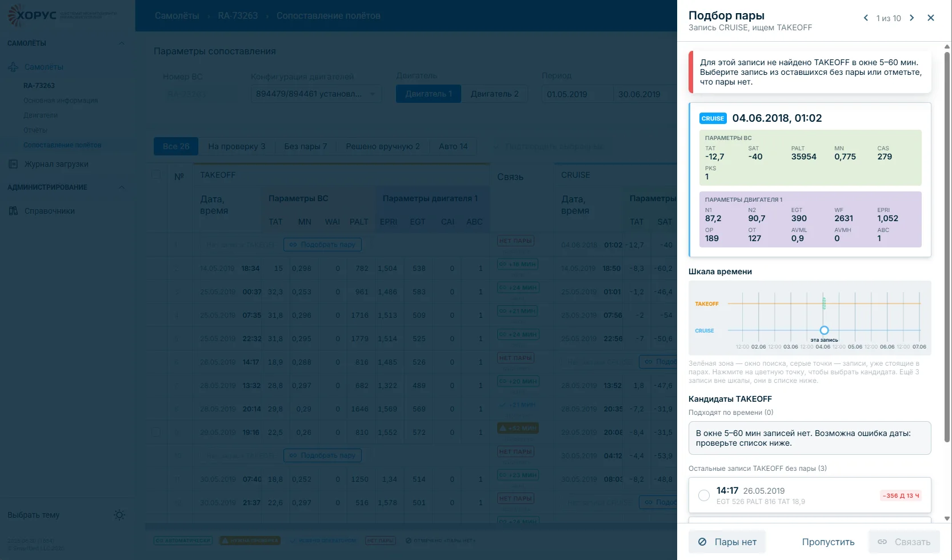Select radio for 14:17 26.05.2019 candidate
The height and width of the screenshot is (560, 952).
(704, 495)
